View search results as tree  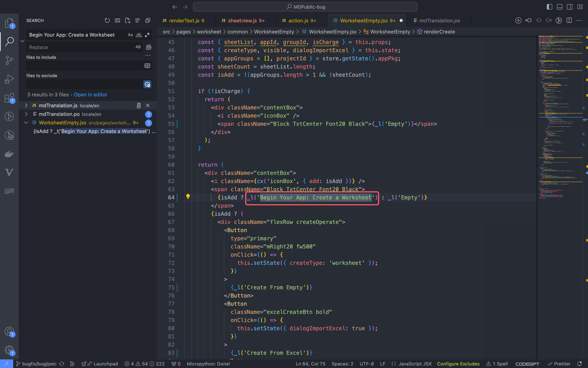[137, 20]
